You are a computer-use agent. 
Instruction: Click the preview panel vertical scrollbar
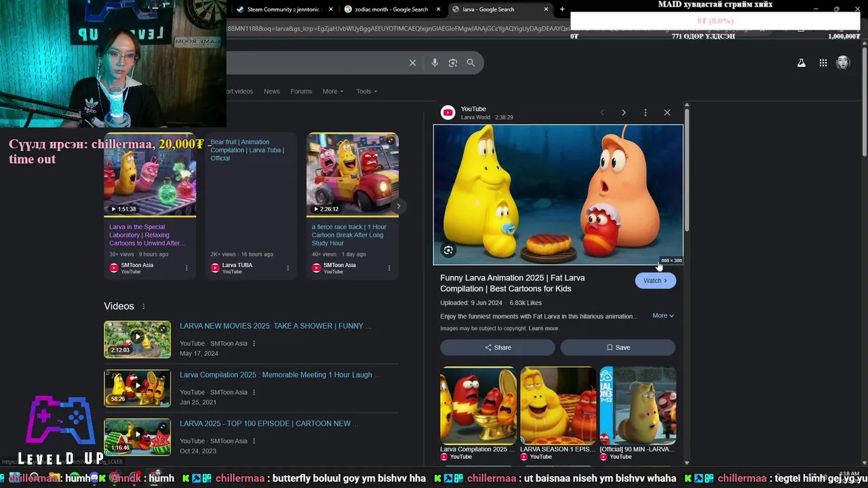tap(687, 169)
